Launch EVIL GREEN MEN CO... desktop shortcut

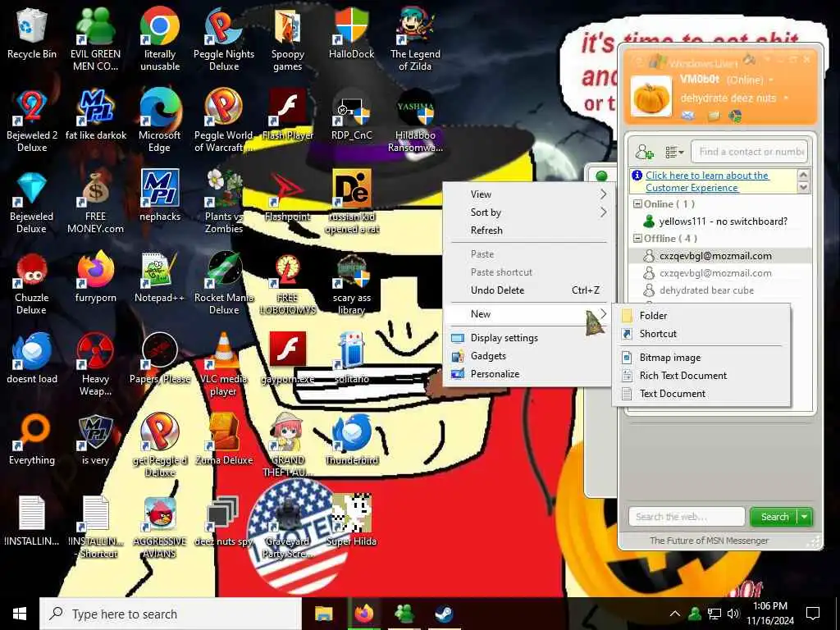(95, 38)
